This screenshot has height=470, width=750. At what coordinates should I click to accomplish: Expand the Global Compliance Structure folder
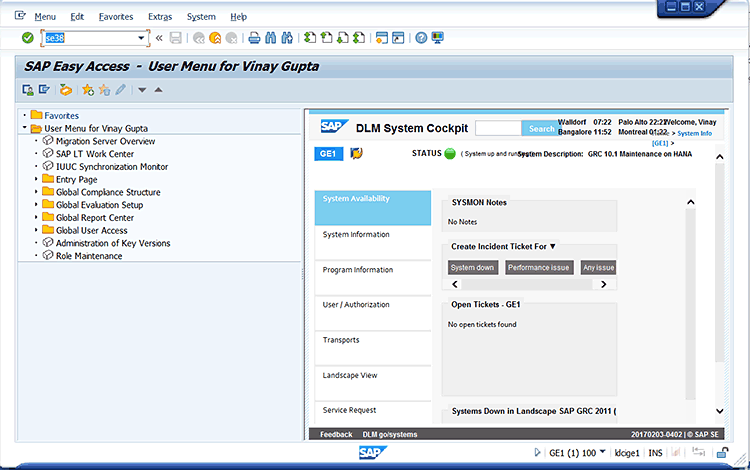pos(36,192)
